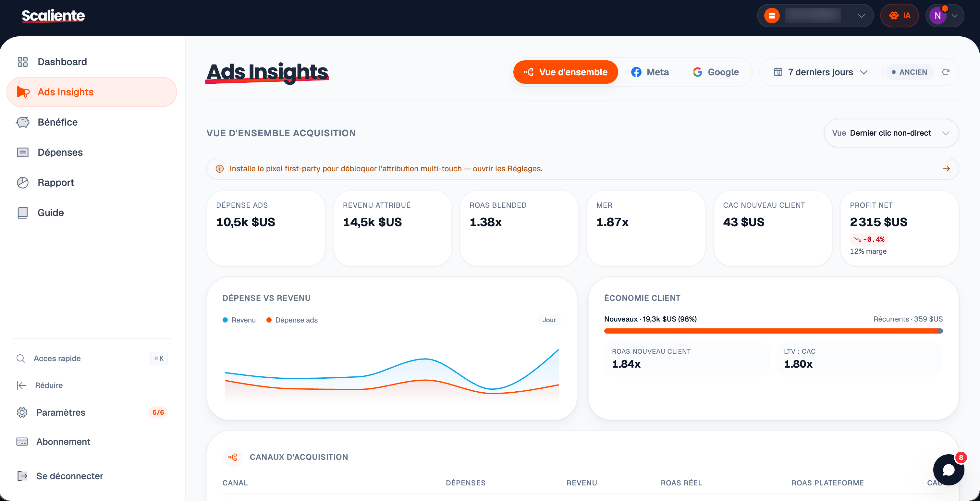Click the Canaux d'acquisition section icon
The height and width of the screenshot is (501, 980).
coord(232,457)
